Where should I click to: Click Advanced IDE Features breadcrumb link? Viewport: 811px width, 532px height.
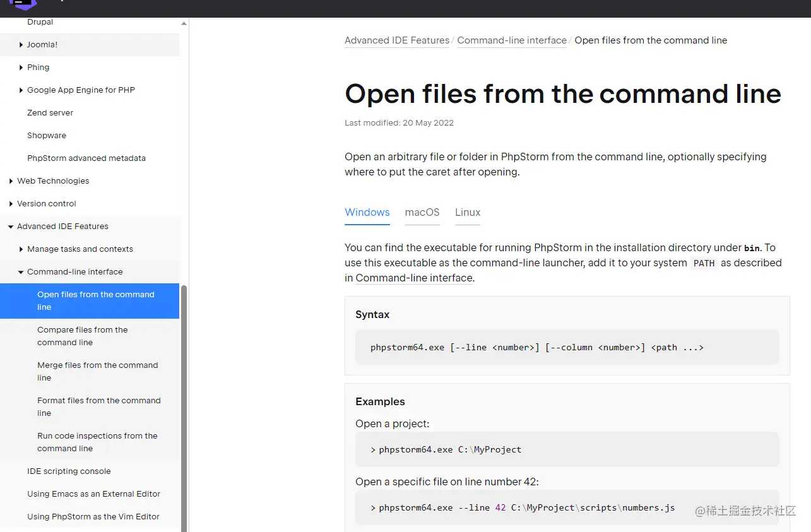[397, 40]
